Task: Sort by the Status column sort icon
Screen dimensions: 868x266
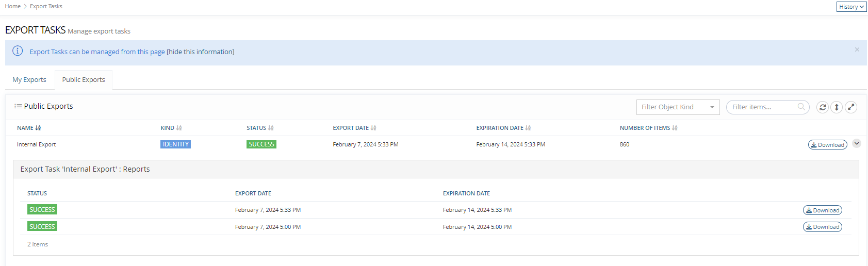Action: pos(271,128)
